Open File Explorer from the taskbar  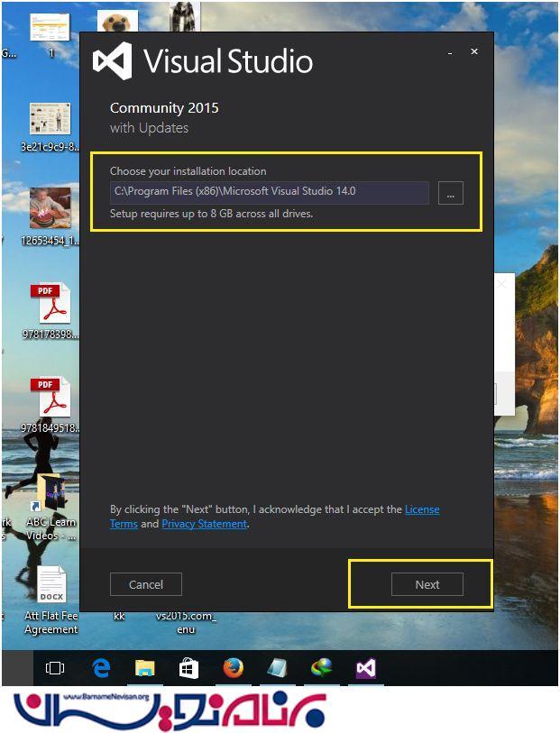click(145, 668)
